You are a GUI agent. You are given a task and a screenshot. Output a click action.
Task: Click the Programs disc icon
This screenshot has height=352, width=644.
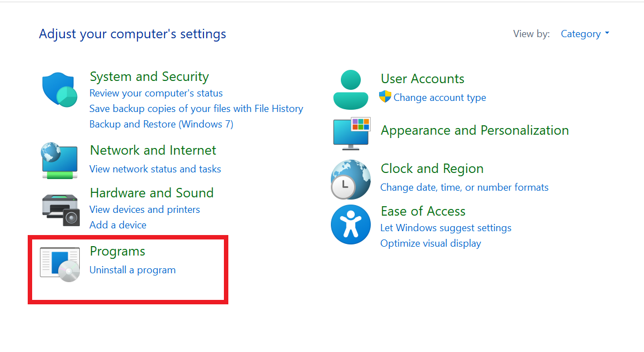[60, 264]
